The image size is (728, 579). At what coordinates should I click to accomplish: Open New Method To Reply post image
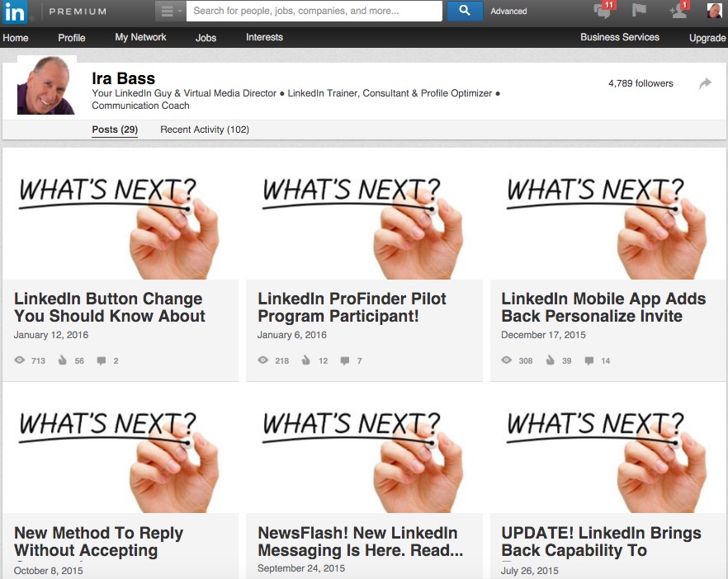point(121,449)
